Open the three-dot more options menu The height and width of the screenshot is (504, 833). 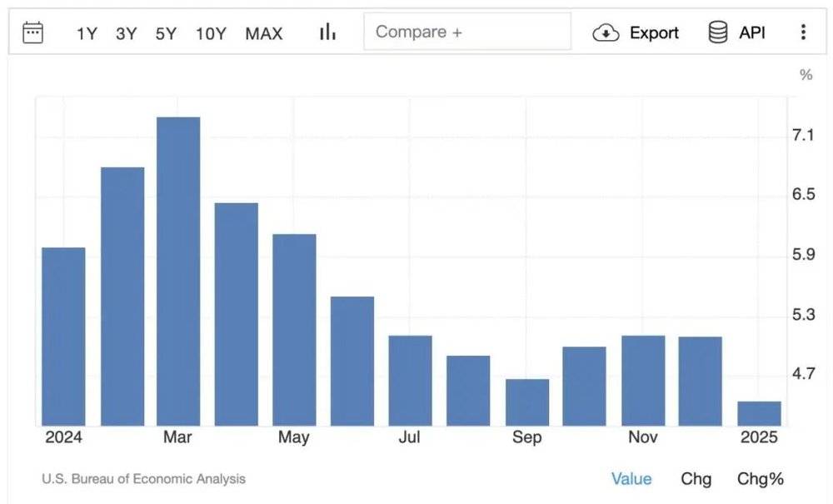pyautogui.click(x=803, y=32)
